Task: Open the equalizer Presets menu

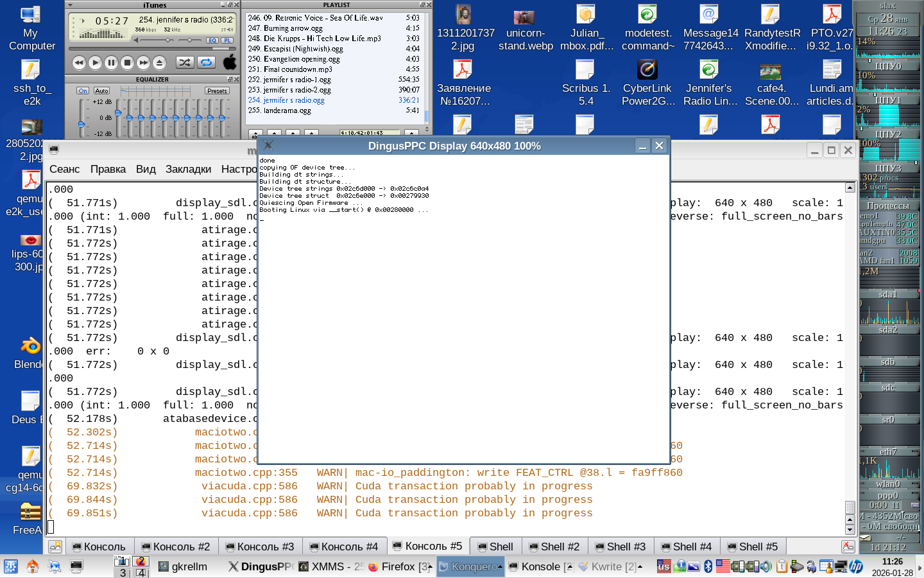Action: [217, 91]
